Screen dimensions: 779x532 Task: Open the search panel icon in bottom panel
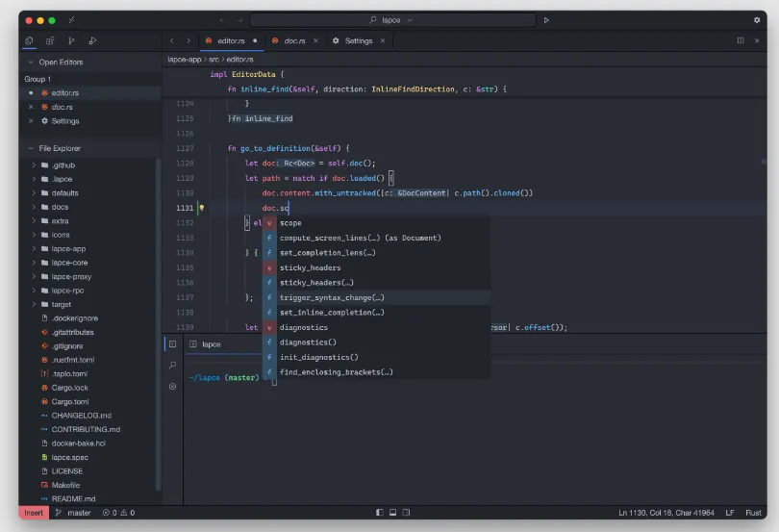tap(172, 365)
